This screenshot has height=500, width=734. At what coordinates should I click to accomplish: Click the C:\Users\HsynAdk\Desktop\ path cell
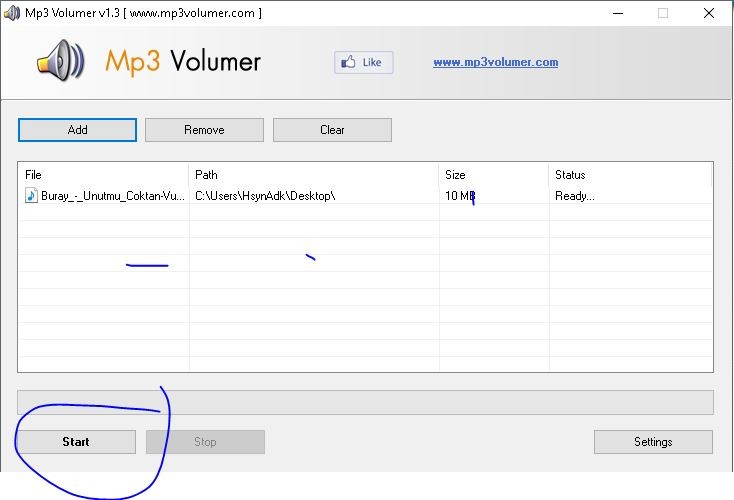(265, 196)
